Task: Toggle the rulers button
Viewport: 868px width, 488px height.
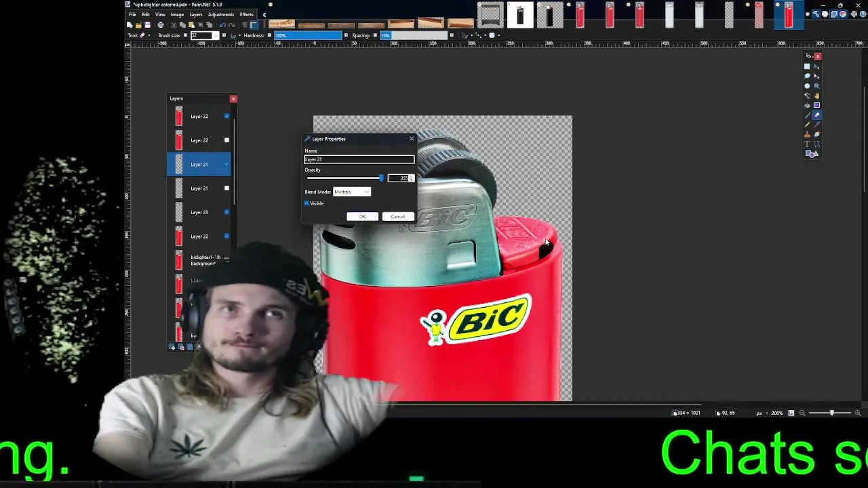Action: point(254,25)
